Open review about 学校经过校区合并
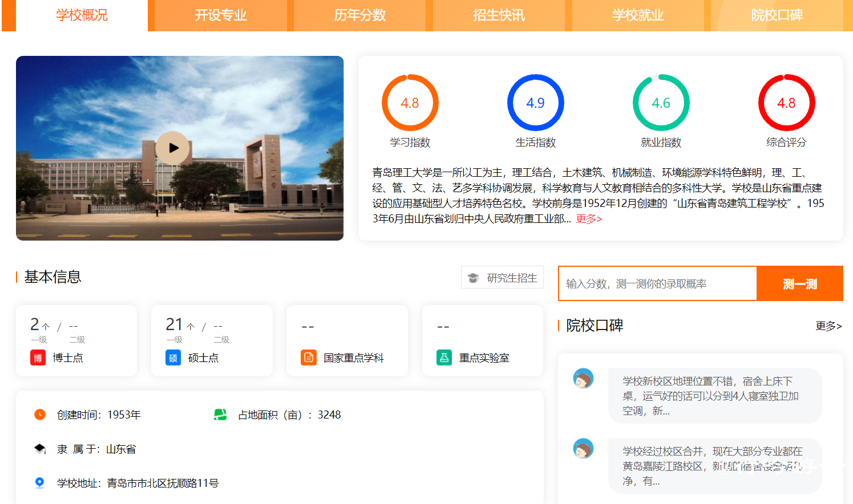Screen dimensions: 853x504 point(715,466)
